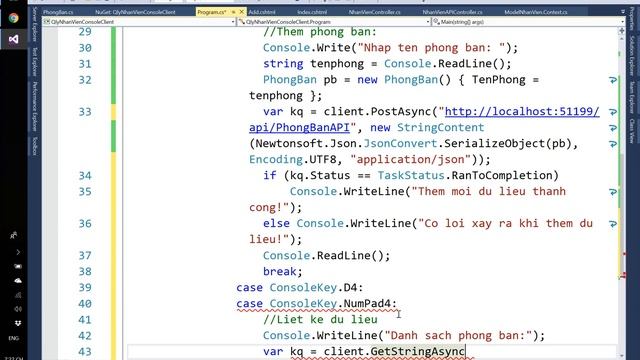The image size is (640, 360).
Task: Open Toolbox side panel
Action: pyautogui.click(x=35, y=146)
